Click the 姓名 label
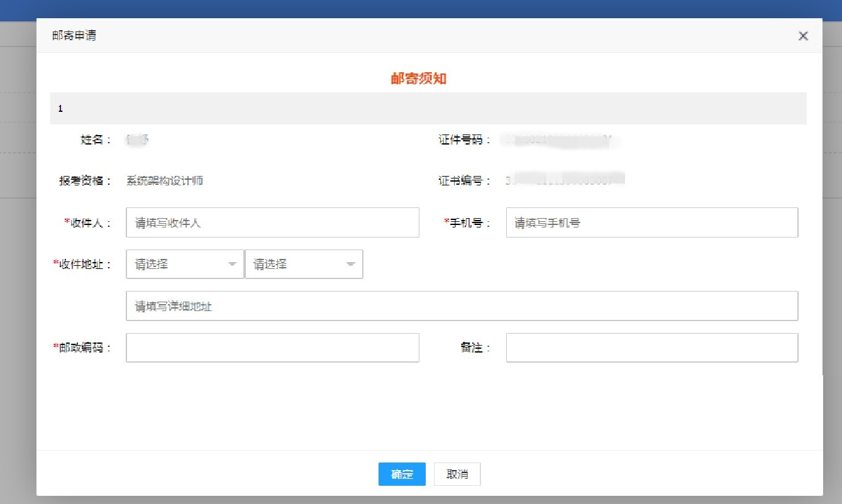This screenshot has width=842, height=504. click(96, 140)
